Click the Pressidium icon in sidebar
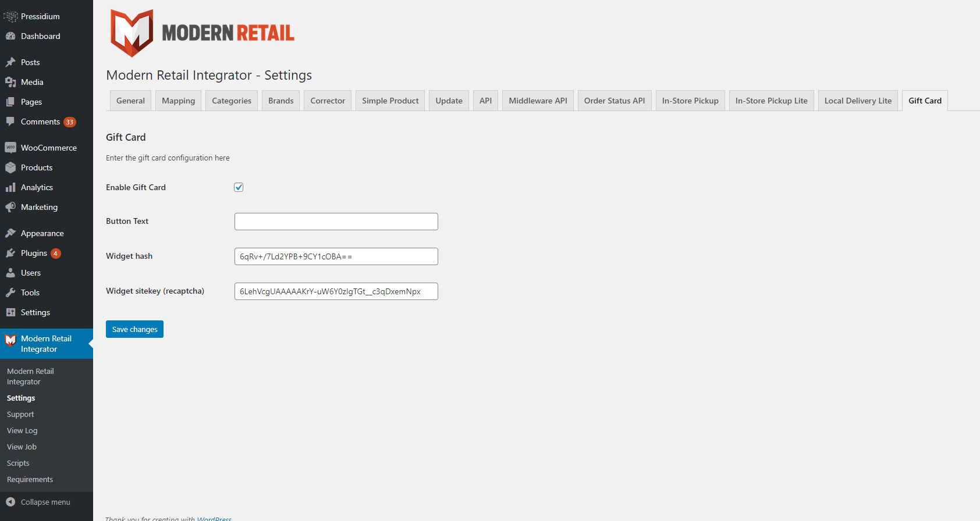Image resolution: width=980 pixels, height=521 pixels. point(10,16)
